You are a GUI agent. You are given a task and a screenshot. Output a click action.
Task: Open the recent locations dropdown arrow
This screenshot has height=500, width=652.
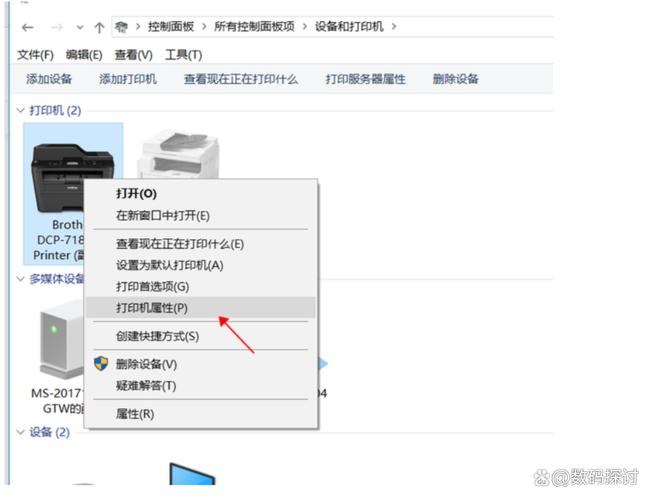click(79, 28)
